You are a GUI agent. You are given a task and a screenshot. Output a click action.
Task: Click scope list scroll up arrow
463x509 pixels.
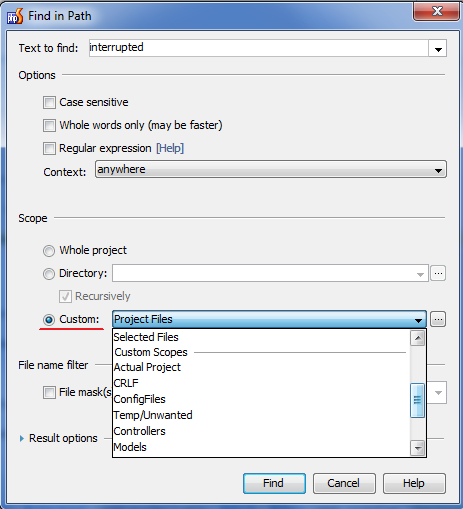pyautogui.click(x=418, y=338)
